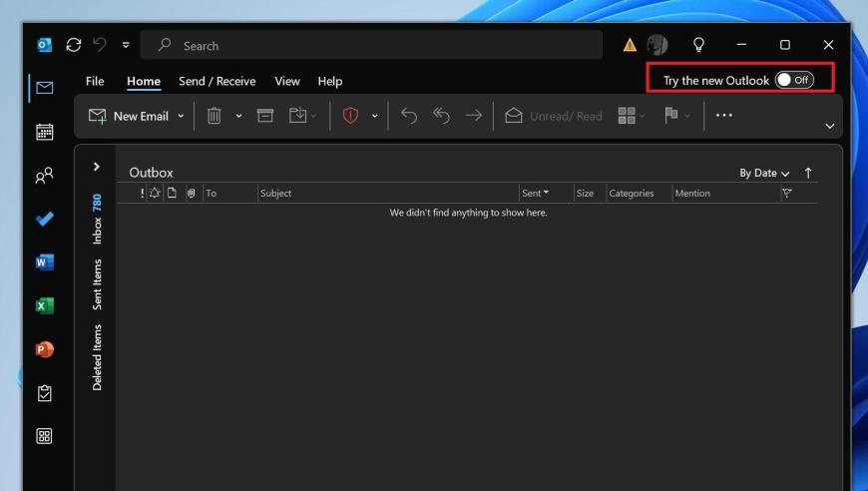Image resolution: width=868 pixels, height=491 pixels.
Task: Select the Home ribbon tab
Action: coord(144,81)
